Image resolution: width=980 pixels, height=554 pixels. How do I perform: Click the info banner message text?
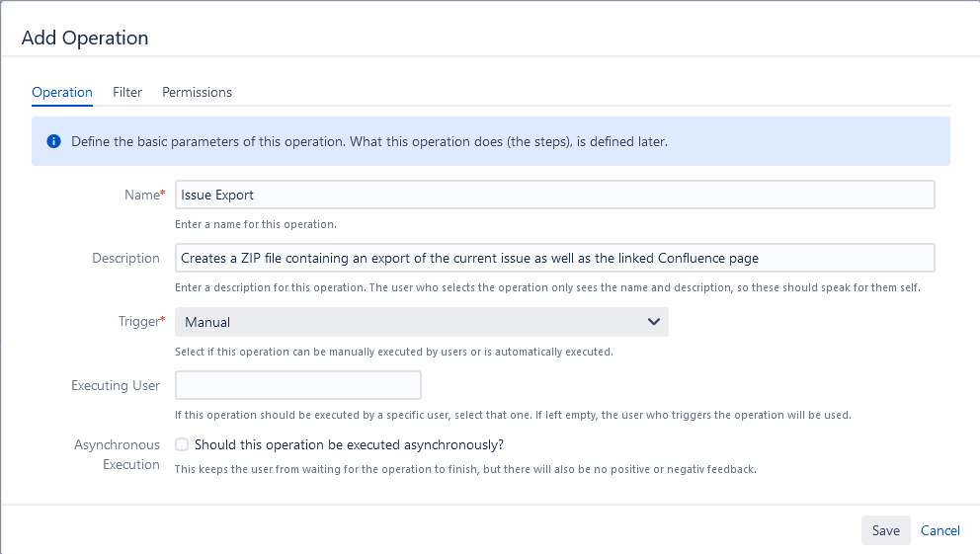(x=369, y=141)
